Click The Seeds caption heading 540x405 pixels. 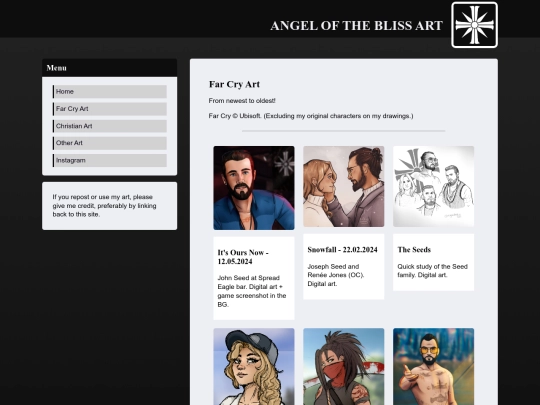tap(414, 250)
